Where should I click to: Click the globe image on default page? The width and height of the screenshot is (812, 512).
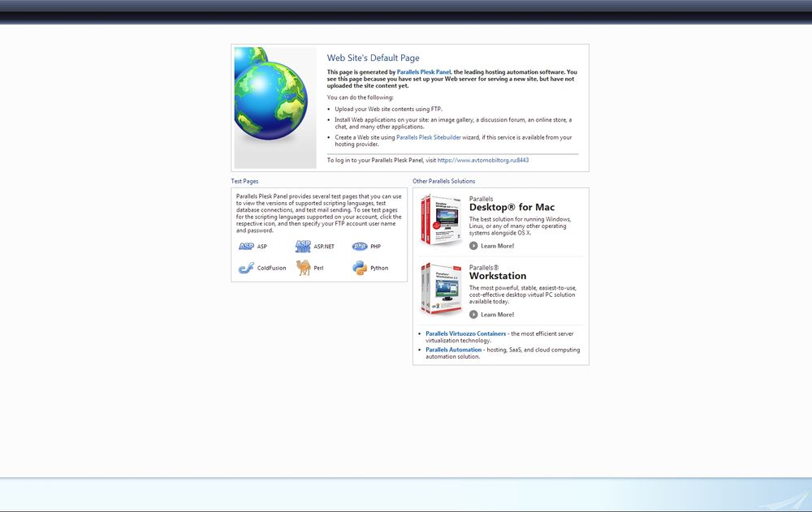(275, 108)
